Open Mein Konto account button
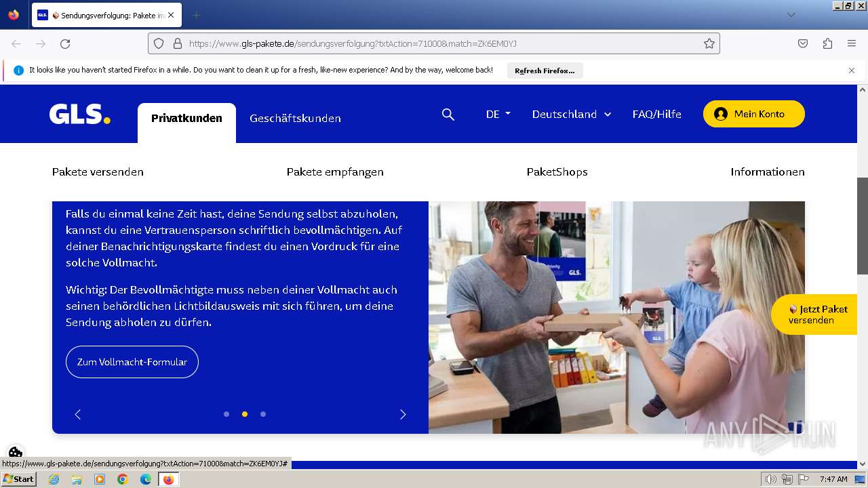868x488 pixels. (753, 114)
